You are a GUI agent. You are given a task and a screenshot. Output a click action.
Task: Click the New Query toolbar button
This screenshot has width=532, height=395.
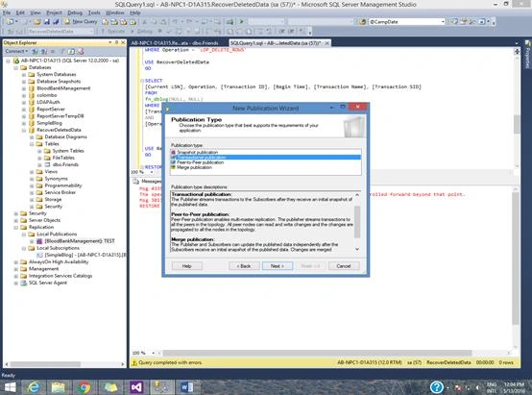81,21
